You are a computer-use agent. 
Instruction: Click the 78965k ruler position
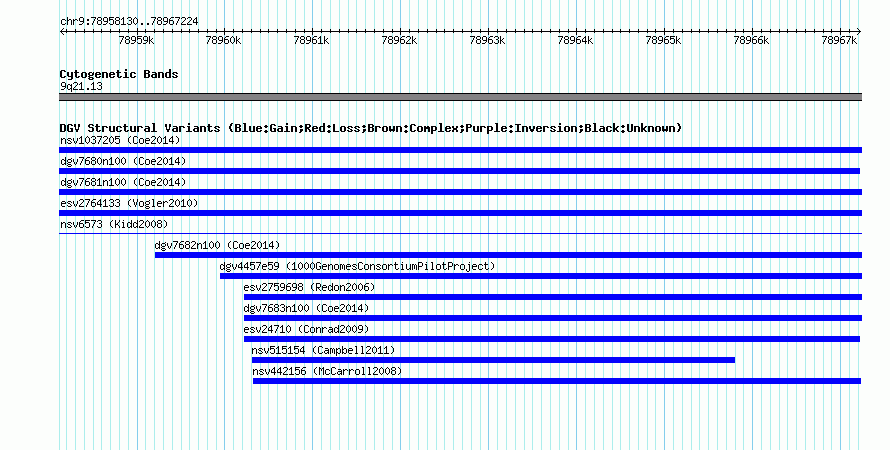pos(664,40)
